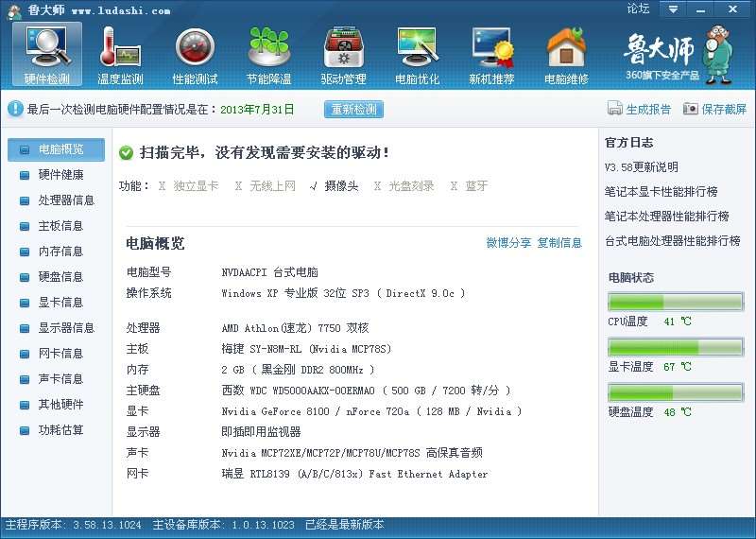Click the icon beside 网卡信息

click(x=25, y=355)
